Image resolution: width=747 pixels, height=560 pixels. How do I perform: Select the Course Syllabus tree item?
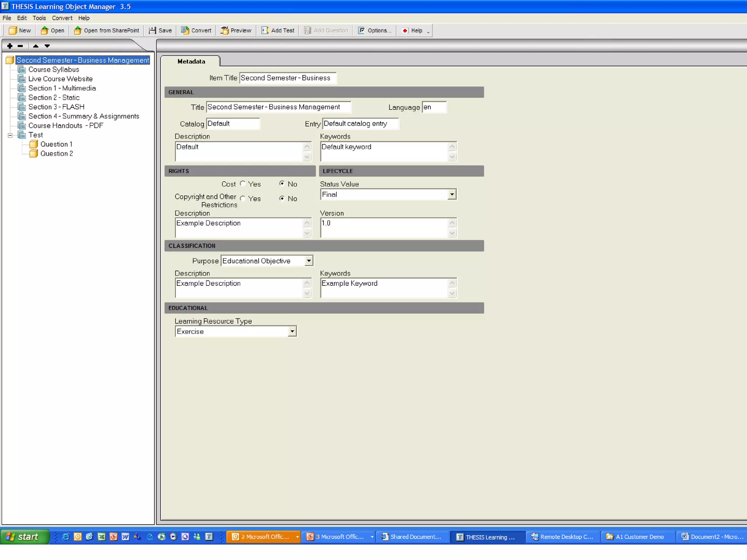coord(54,70)
